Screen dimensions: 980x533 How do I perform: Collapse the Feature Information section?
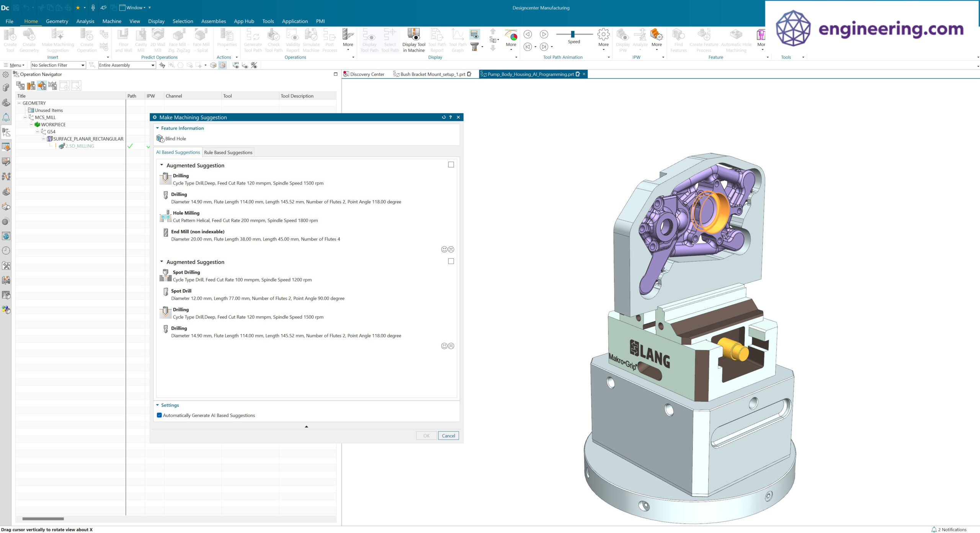click(157, 128)
